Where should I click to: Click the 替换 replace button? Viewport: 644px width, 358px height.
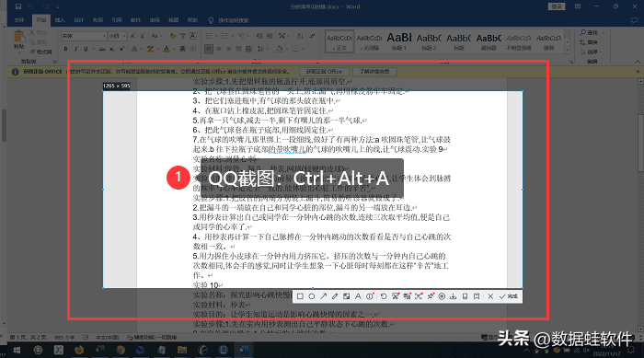(589, 42)
